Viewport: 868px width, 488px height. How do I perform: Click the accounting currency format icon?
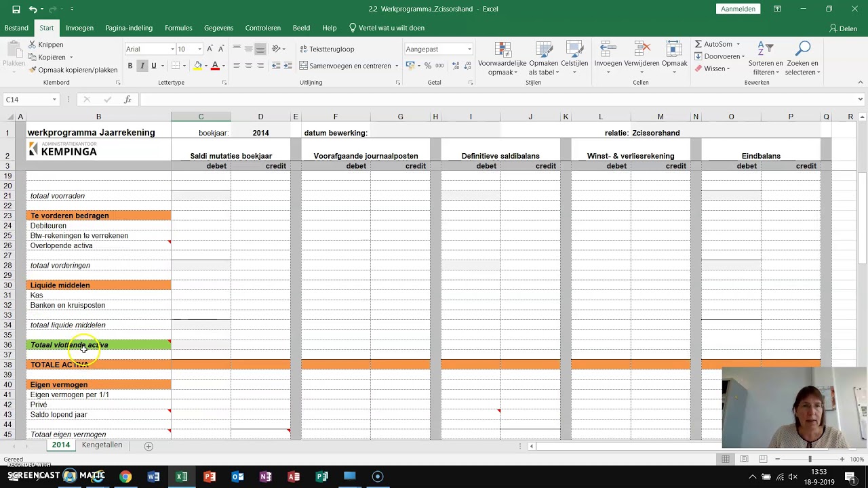click(x=410, y=66)
